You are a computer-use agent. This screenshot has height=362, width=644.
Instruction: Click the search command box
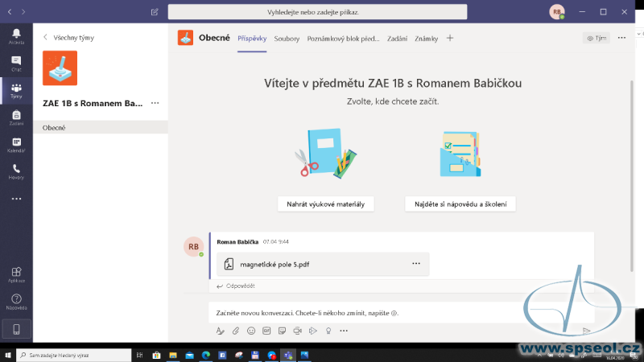[x=317, y=12]
